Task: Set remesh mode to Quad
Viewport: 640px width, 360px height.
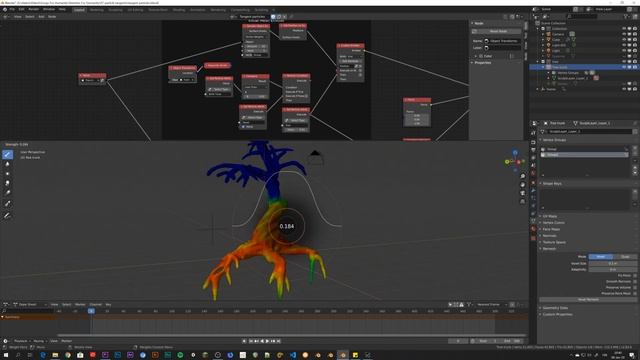Action: pos(625,257)
